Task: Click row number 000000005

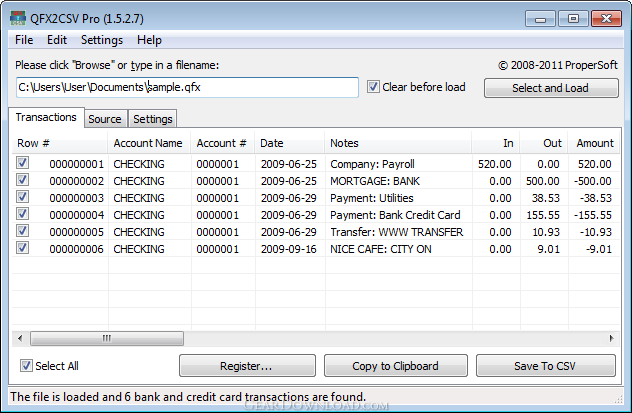Action: click(x=77, y=232)
